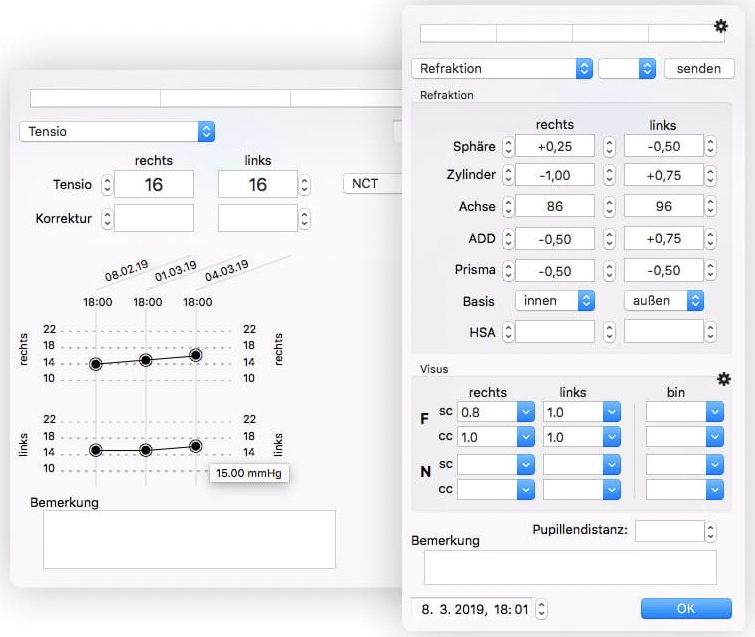Click the Pupillendistanz input field

[x=669, y=531]
